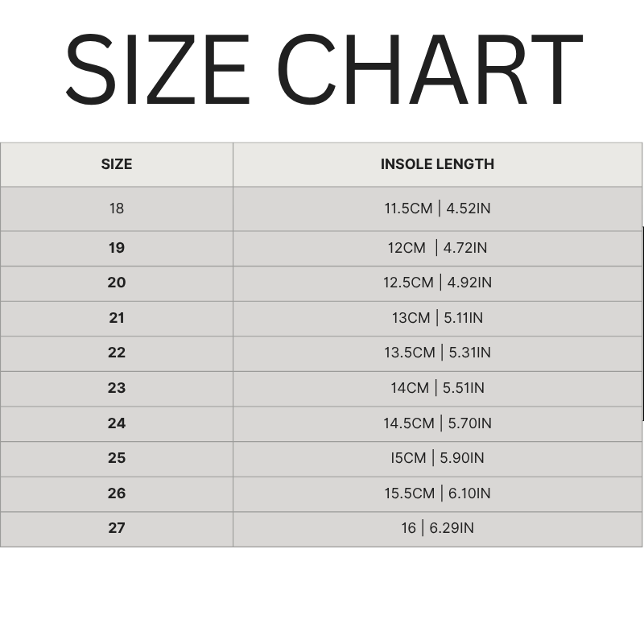
Task: Select the 14CM | 5.51IN cell
Action: [437, 388]
